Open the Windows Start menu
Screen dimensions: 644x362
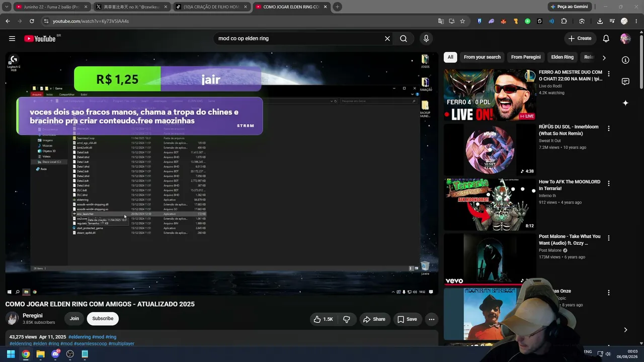[11, 354]
